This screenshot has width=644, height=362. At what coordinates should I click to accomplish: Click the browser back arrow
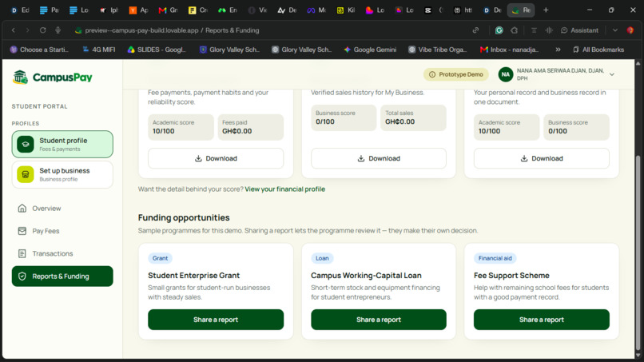(13, 30)
